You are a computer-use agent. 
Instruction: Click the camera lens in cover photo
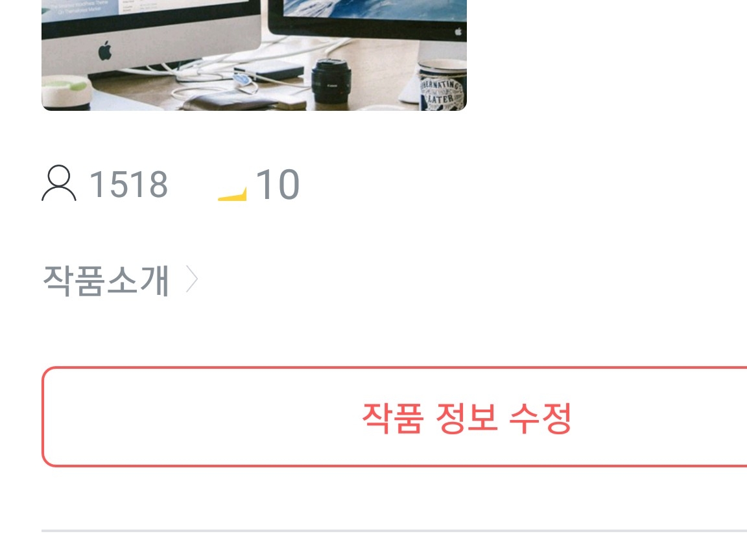[x=331, y=82]
